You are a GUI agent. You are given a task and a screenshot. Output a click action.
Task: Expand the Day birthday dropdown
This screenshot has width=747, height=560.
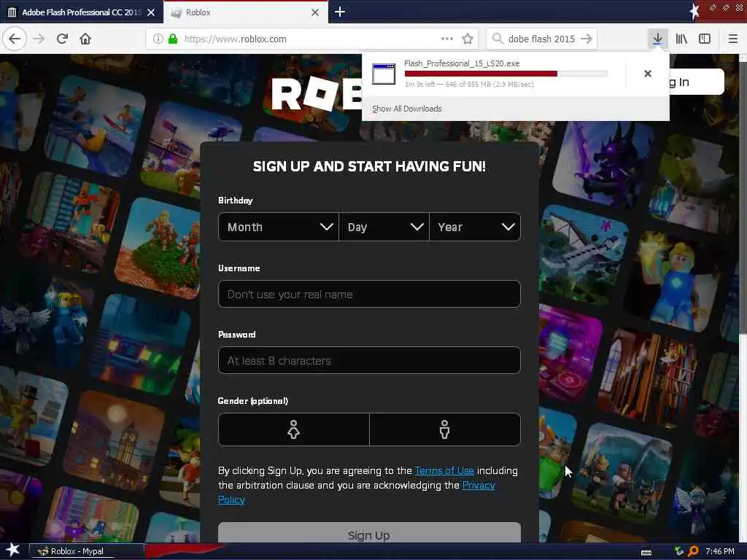click(384, 227)
